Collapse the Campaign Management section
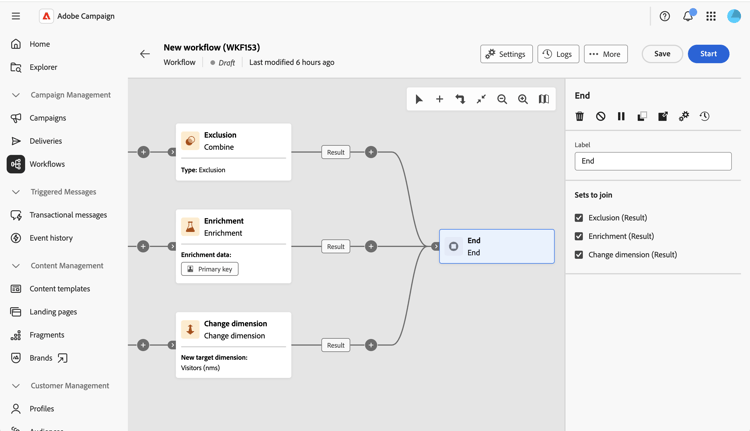Image resolution: width=750 pixels, height=431 pixels. click(x=16, y=95)
